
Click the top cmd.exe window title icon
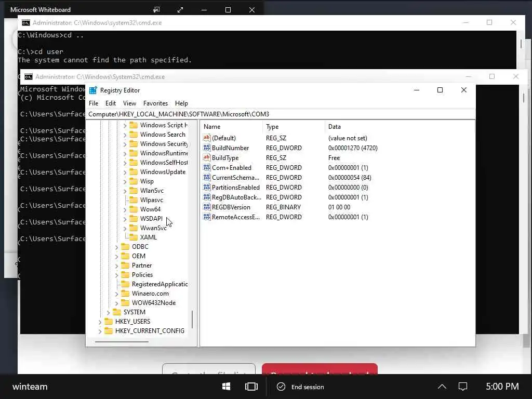click(x=26, y=23)
